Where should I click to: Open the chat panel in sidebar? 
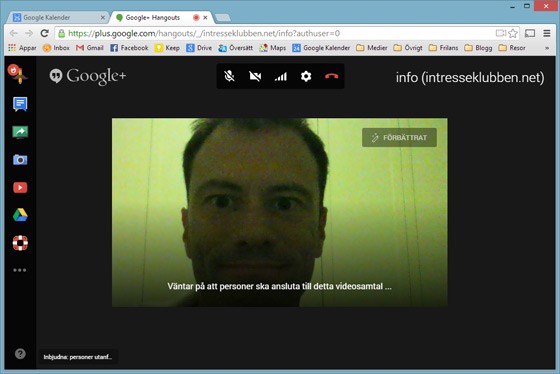[20, 104]
